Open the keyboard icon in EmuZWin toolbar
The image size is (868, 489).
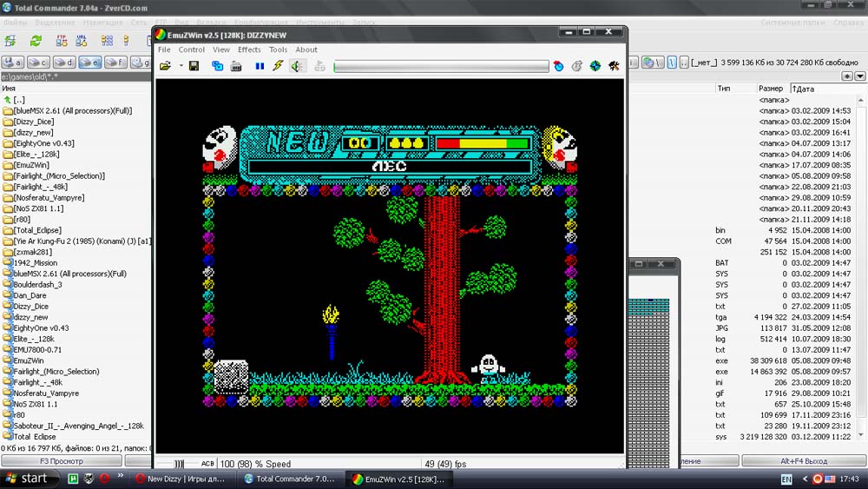[236, 66]
